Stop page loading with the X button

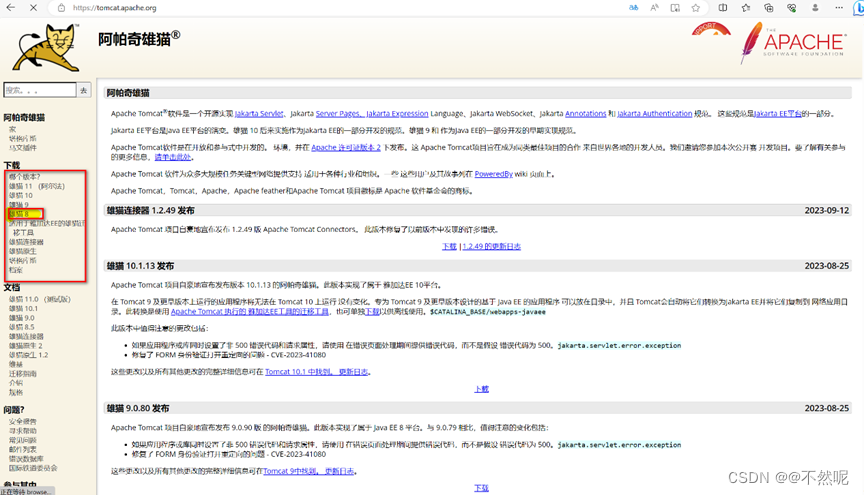coord(33,8)
